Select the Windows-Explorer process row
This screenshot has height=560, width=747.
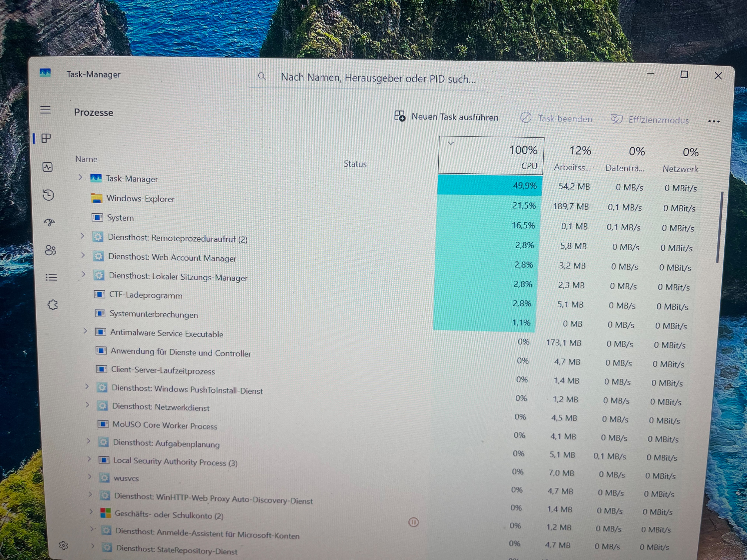(x=140, y=199)
